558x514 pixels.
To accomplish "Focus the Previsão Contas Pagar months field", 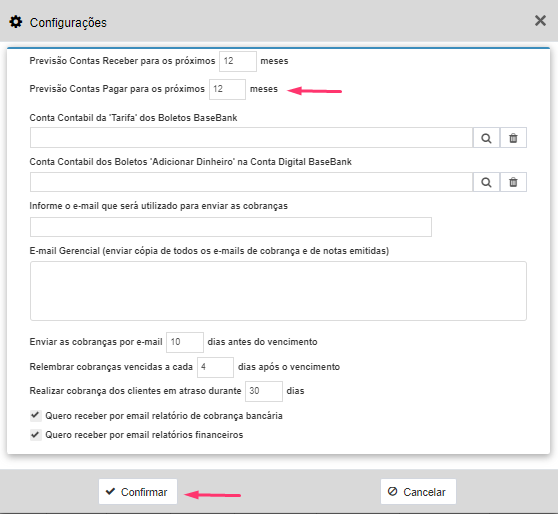I will (227, 89).
